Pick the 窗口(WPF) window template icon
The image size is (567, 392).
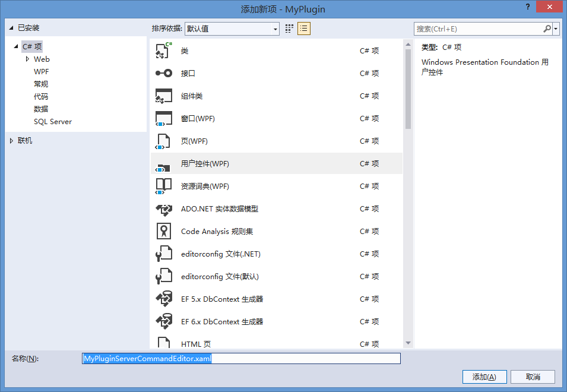click(164, 118)
